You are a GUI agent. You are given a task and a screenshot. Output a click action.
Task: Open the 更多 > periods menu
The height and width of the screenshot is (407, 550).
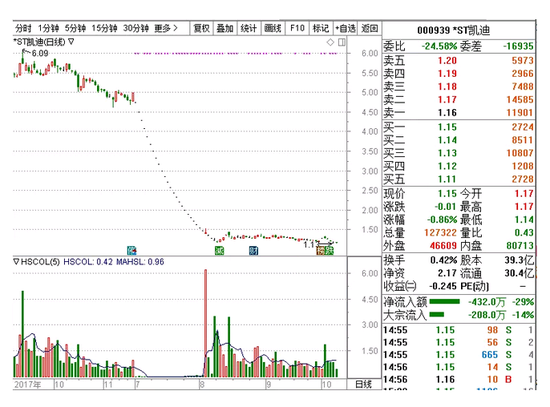point(166,28)
